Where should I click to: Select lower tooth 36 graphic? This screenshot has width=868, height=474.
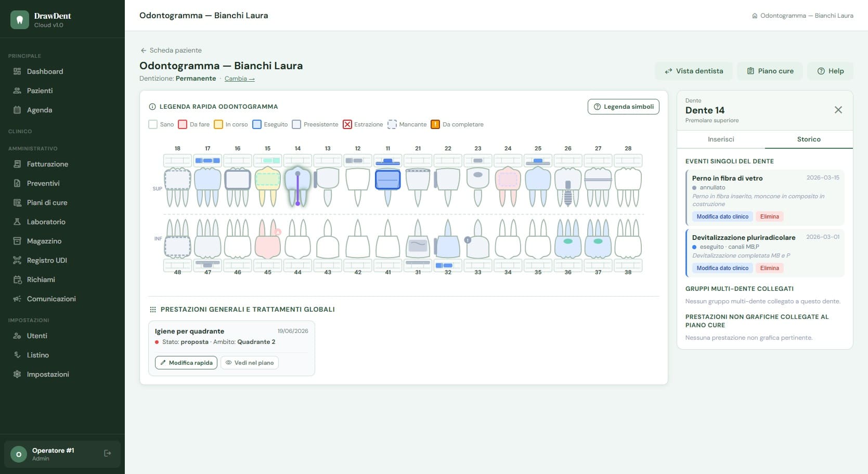(568, 238)
